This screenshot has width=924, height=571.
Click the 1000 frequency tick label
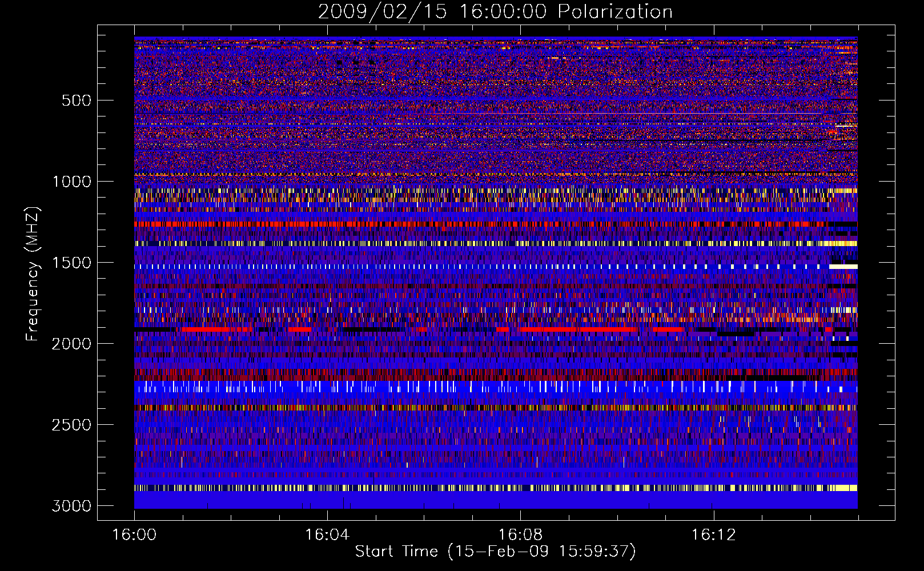[x=71, y=182]
